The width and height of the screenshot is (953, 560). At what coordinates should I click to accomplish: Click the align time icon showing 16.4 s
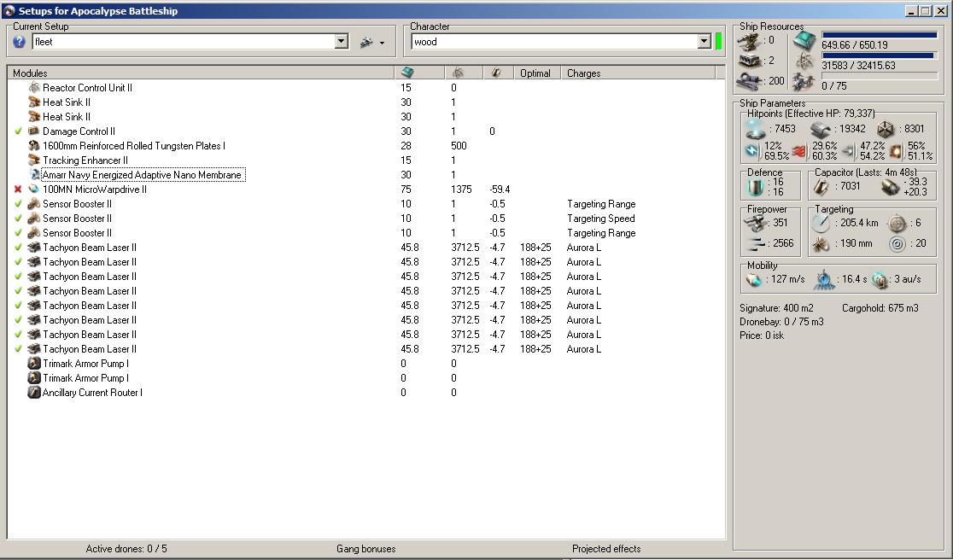tap(824, 279)
